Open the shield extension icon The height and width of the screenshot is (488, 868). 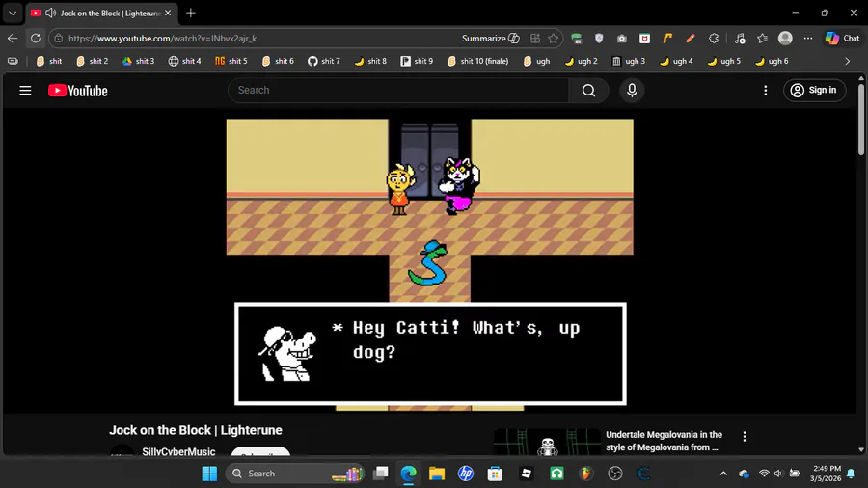point(599,39)
